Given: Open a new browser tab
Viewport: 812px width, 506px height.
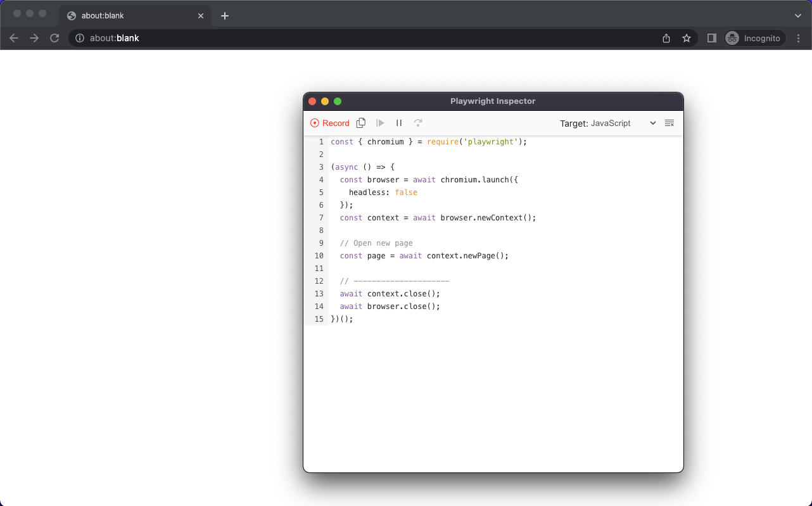Looking at the screenshot, I should click(224, 15).
